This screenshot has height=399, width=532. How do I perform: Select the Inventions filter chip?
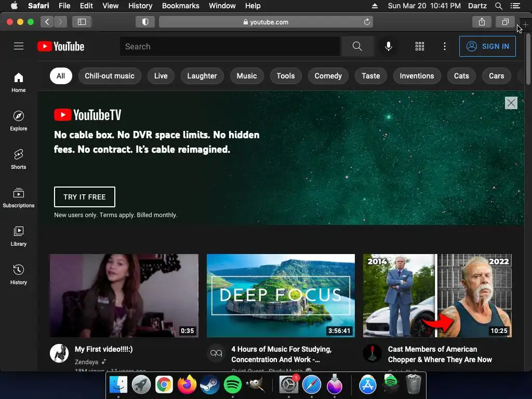point(417,76)
